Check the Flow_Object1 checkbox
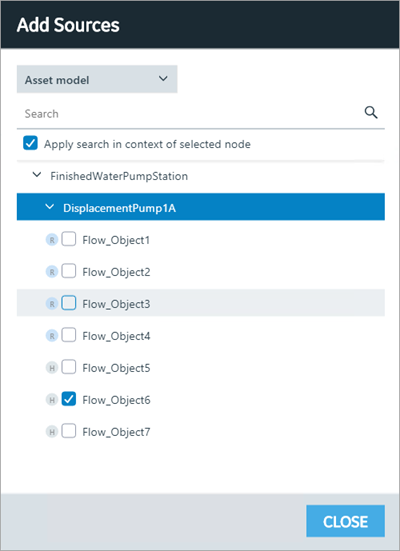 (69, 239)
